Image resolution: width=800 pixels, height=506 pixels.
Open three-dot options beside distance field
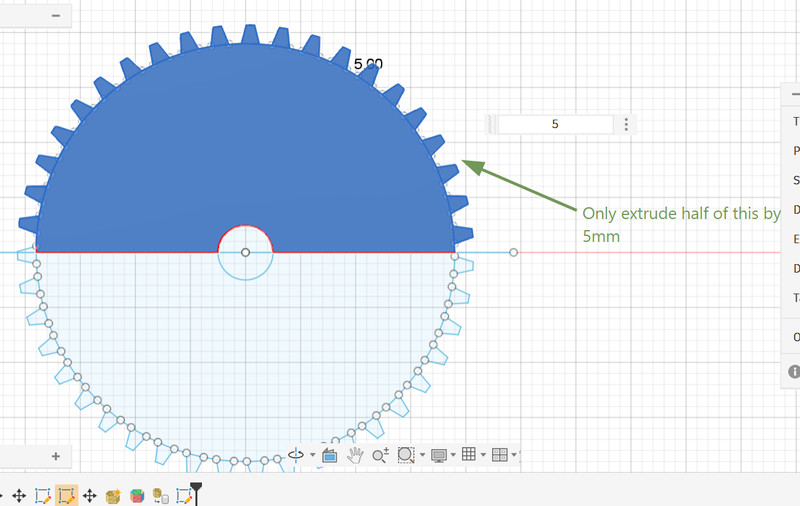tap(626, 124)
